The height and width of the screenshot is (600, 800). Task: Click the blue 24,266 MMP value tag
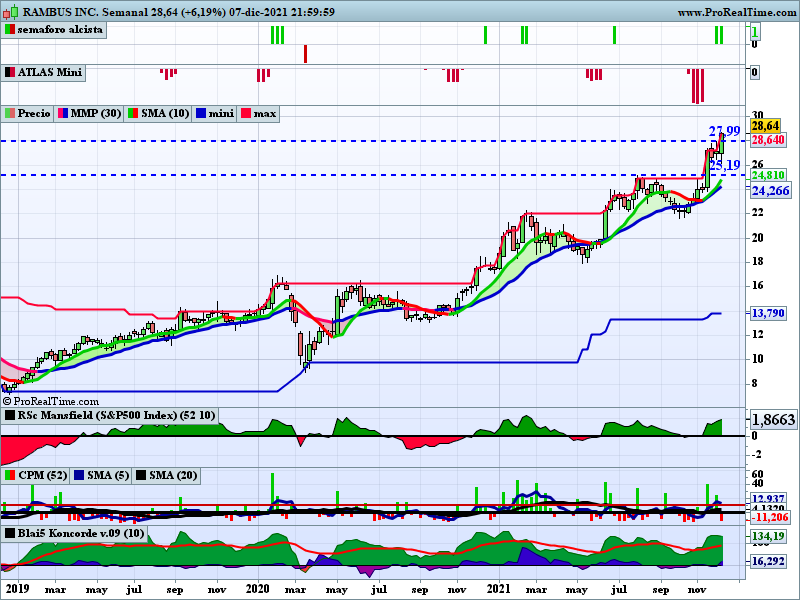click(770, 191)
